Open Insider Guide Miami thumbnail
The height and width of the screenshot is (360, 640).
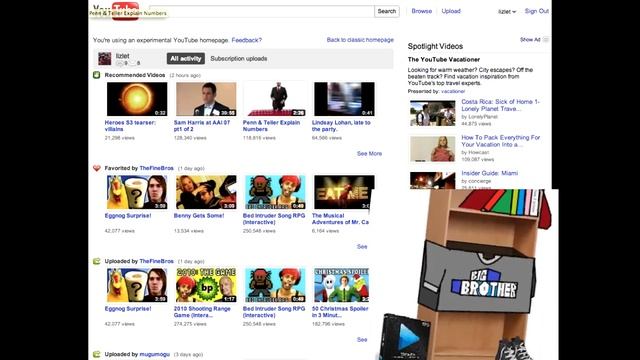click(x=433, y=180)
